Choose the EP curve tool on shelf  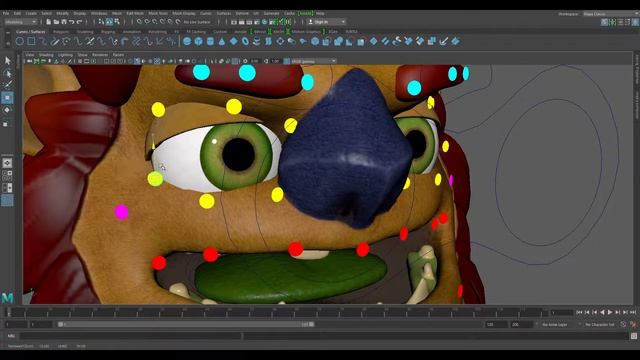click(43, 41)
